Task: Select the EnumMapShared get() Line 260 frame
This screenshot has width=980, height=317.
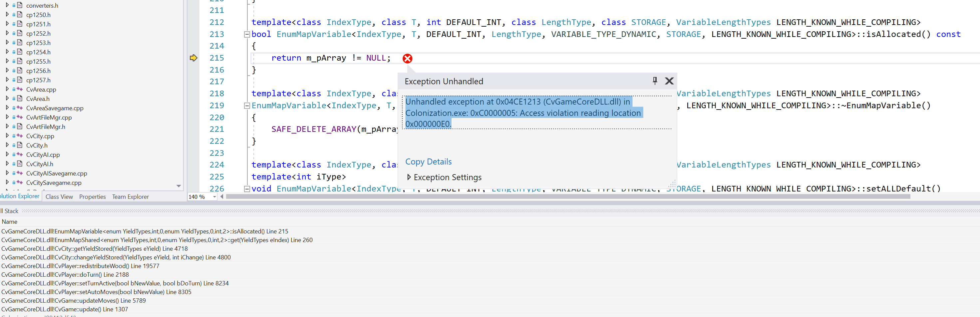Action: (157, 240)
